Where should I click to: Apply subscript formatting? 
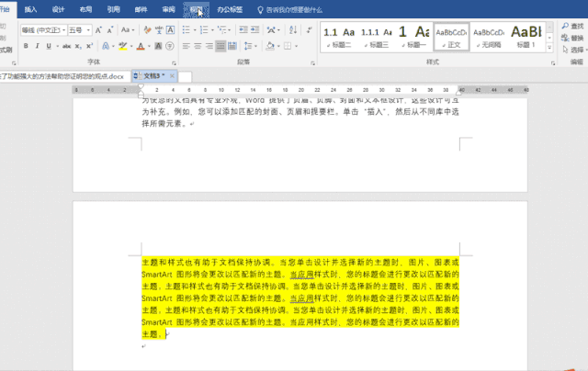pos(77,46)
